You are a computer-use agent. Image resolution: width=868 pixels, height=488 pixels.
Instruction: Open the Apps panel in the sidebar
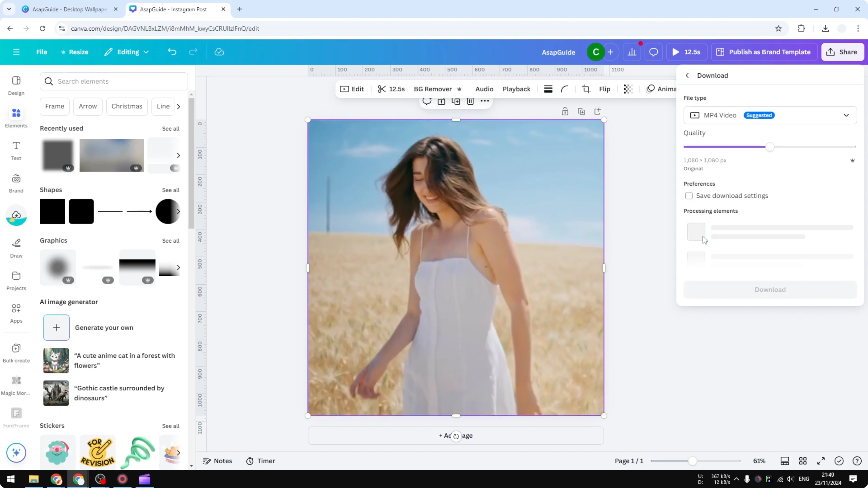point(16,313)
